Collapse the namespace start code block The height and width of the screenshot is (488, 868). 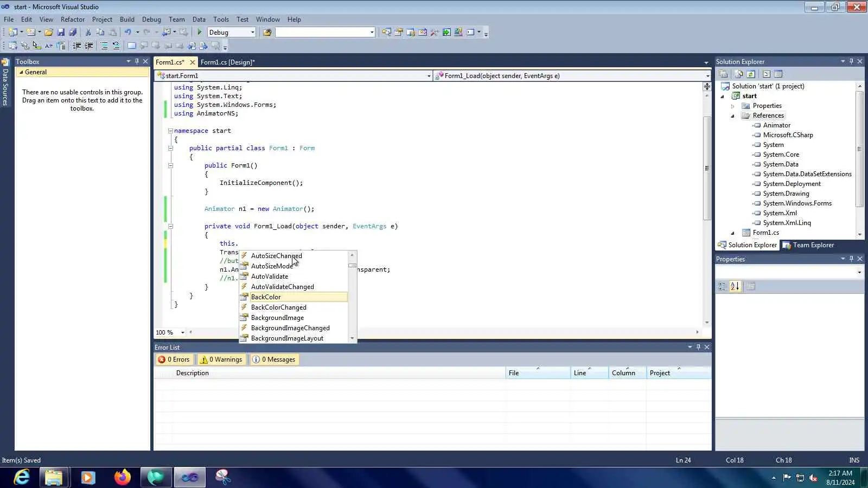(x=170, y=131)
